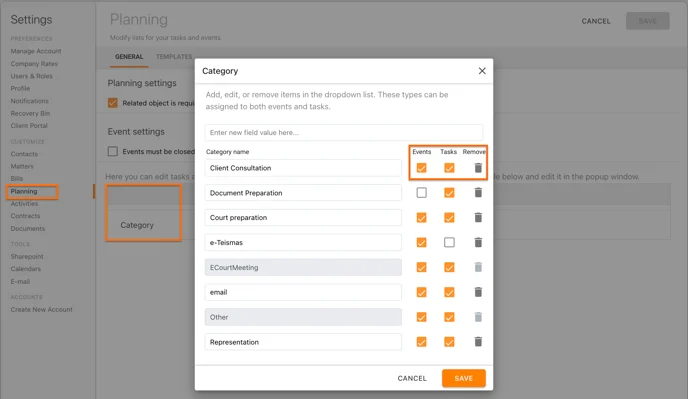This screenshot has width=688, height=399.
Task: Delete the Document Preparation category
Action: pos(478,193)
